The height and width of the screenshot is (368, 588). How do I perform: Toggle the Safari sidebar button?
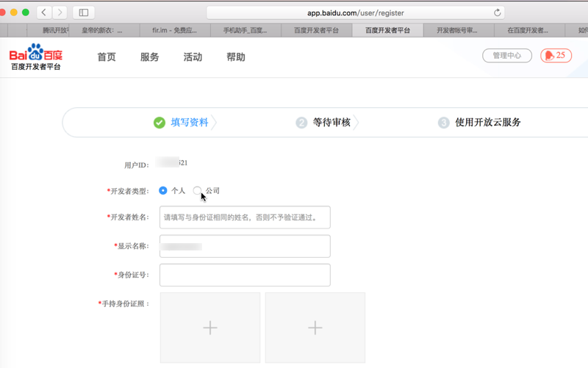(84, 12)
